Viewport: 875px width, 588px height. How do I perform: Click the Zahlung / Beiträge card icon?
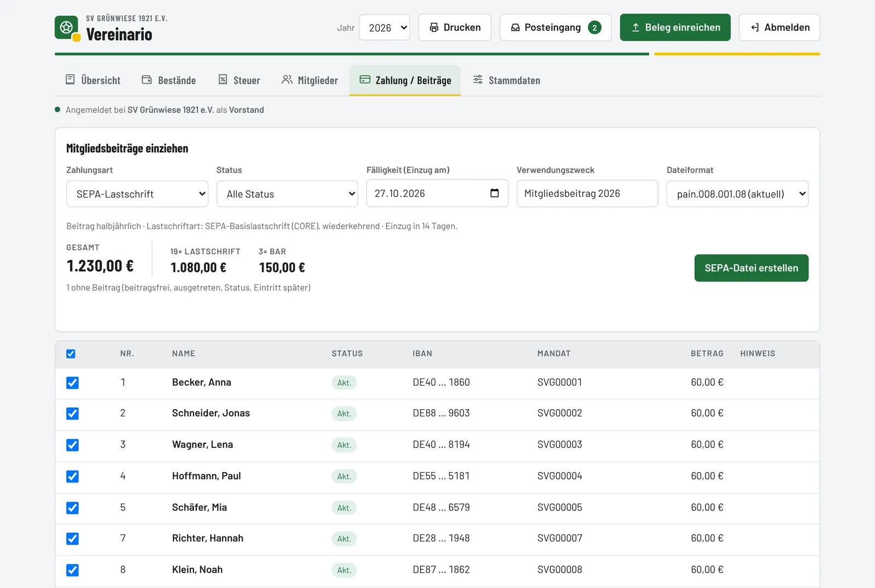(x=365, y=80)
